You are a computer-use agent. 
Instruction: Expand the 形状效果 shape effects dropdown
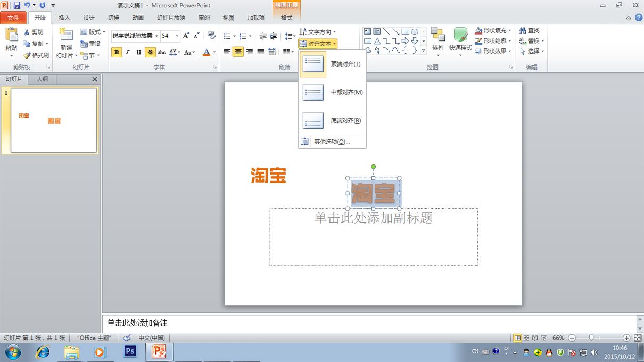coord(493,51)
